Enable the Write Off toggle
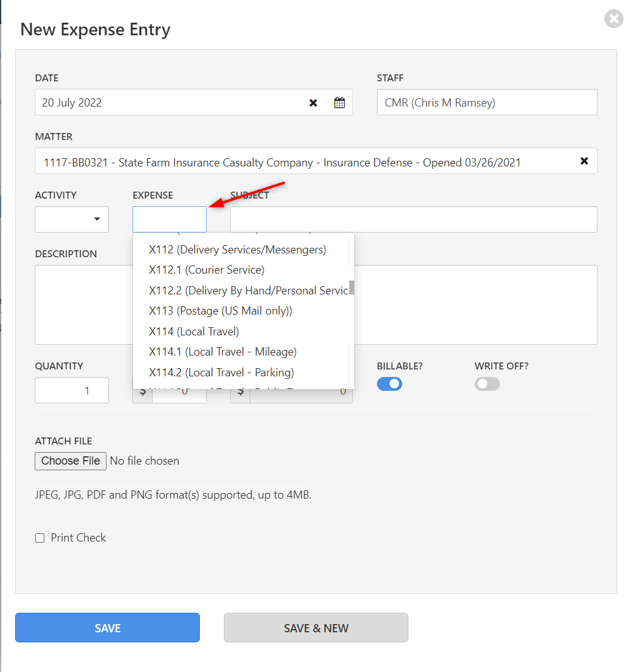This screenshot has width=631, height=672. pyautogui.click(x=487, y=383)
